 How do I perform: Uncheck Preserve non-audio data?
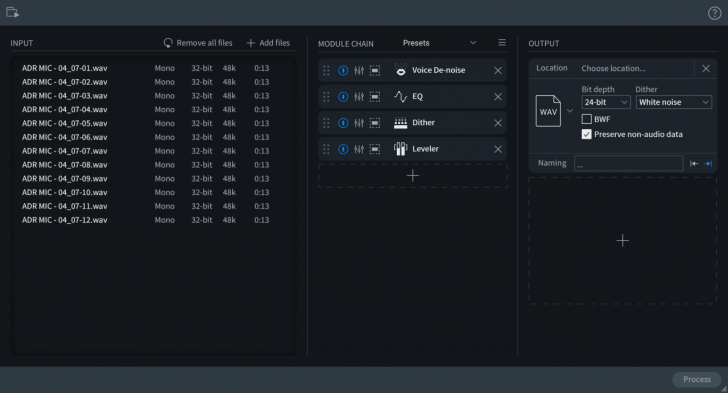586,134
